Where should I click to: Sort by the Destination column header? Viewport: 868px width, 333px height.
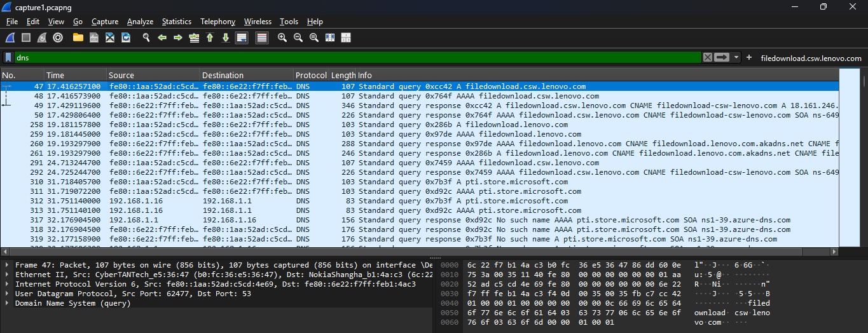[247, 75]
